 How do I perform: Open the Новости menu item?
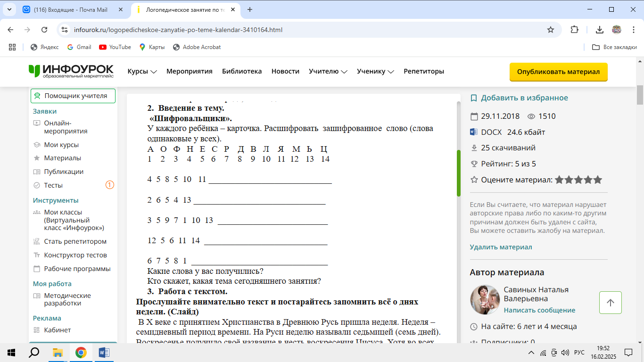point(285,72)
